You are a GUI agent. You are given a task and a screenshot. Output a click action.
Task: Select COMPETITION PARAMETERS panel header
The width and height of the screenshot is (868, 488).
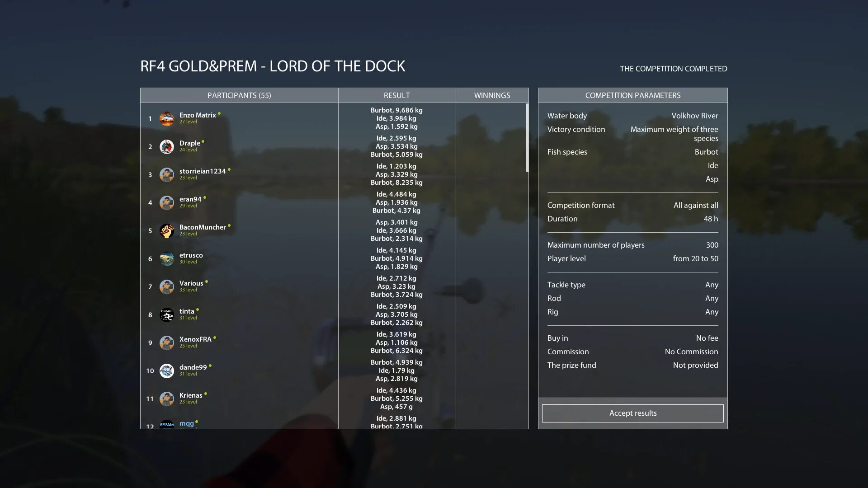pyautogui.click(x=632, y=95)
